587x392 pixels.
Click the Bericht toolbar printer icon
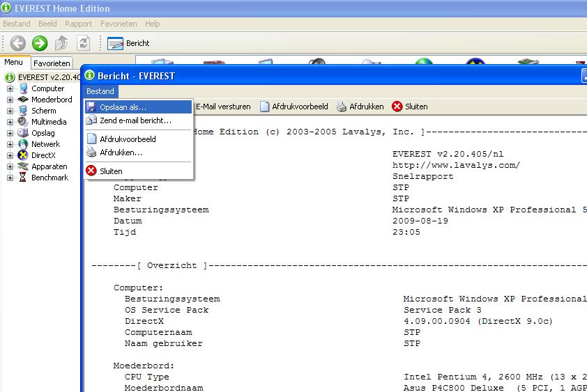point(342,107)
